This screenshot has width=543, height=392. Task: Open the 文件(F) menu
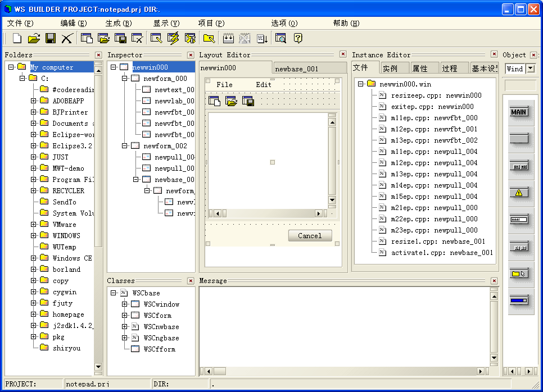tap(20, 23)
